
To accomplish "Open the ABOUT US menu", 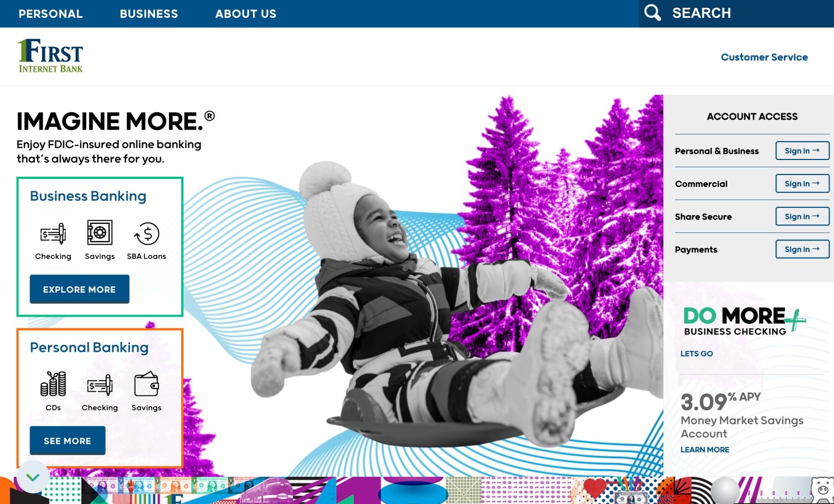I will click(246, 13).
